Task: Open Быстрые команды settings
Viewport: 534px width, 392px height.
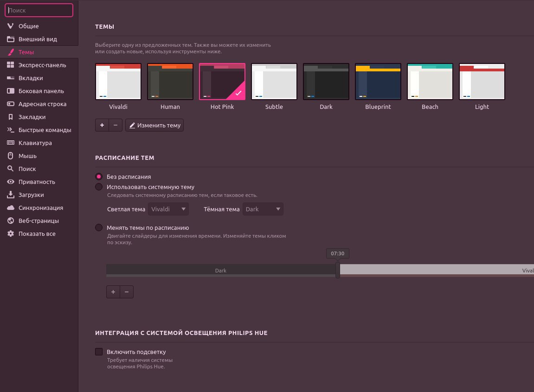Action: pyautogui.click(x=39, y=130)
